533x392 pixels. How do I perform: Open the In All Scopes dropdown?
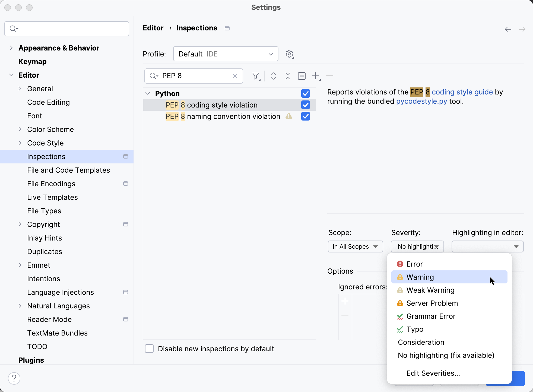coord(355,246)
